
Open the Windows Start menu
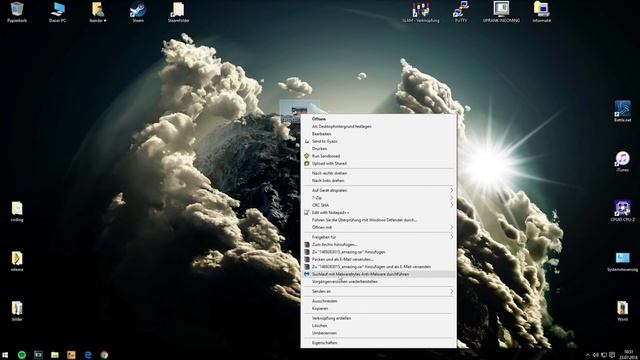pos(5,355)
